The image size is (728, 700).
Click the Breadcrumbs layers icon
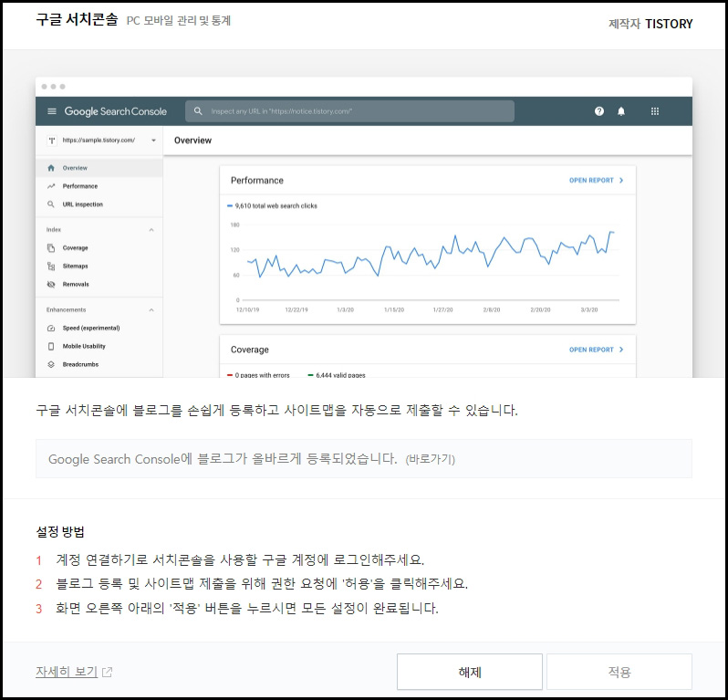pos(51,364)
